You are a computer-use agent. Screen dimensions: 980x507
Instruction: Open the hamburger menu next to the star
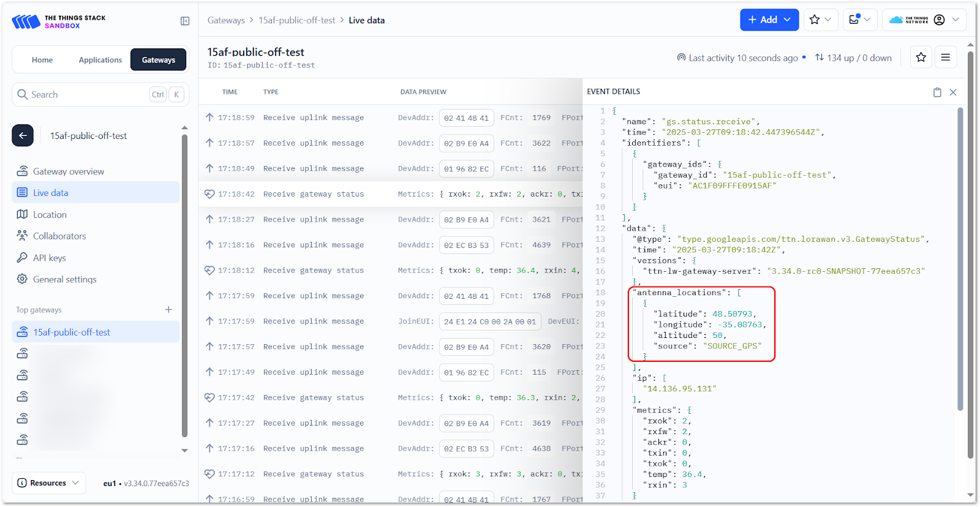pyautogui.click(x=946, y=58)
